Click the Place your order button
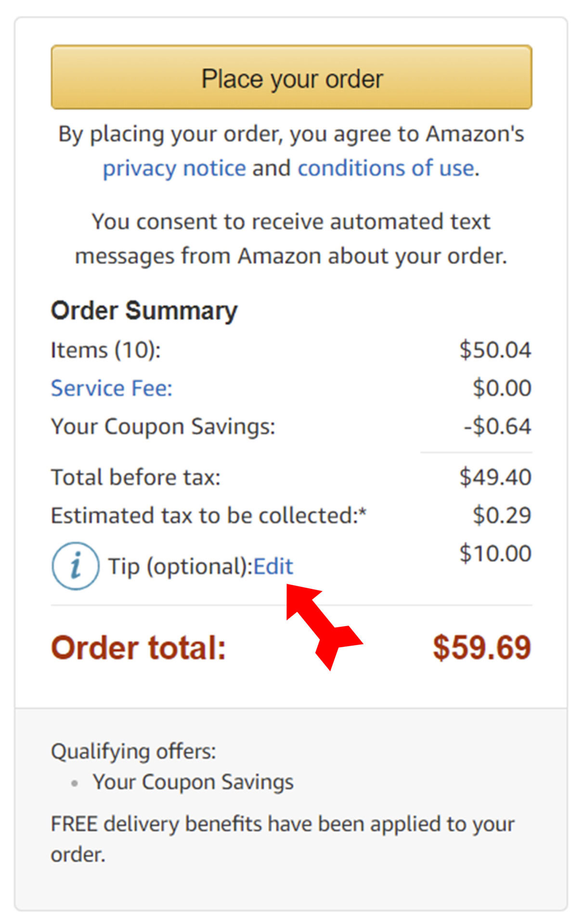The height and width of the screenshot is (924, 584). tap(291, 77)
